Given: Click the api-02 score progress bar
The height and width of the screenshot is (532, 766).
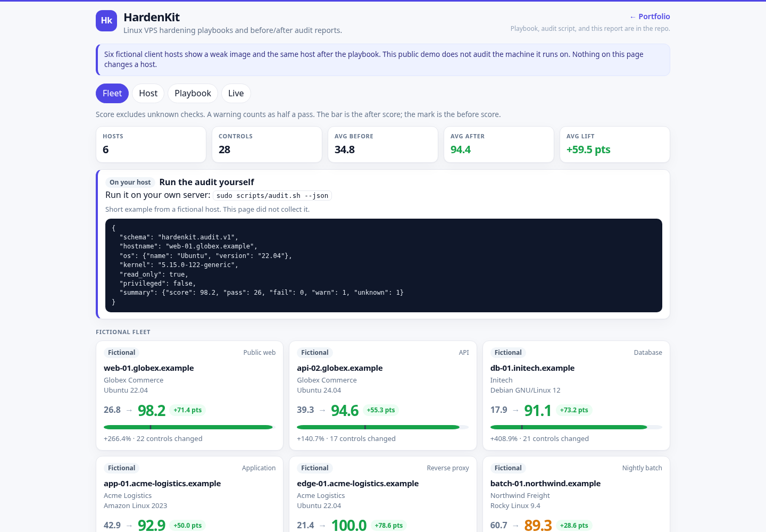Looking at the screenshot, I should pyautogui.click(x=383, y=427).
